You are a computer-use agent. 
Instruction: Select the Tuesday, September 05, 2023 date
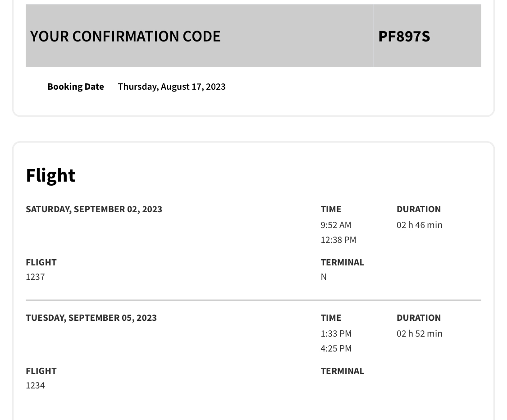(x=91, y=318)
